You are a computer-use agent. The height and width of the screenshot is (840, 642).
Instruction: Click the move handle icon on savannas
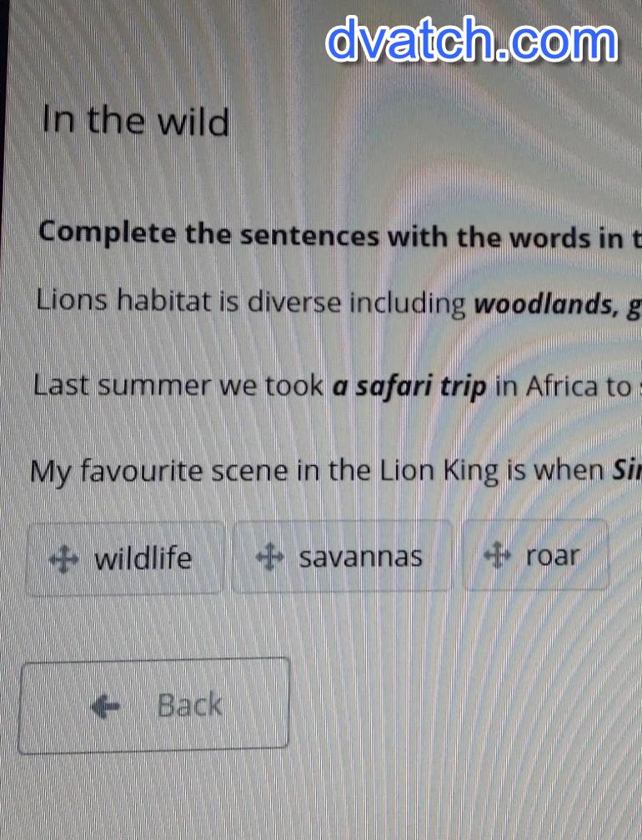pos(269,556)
